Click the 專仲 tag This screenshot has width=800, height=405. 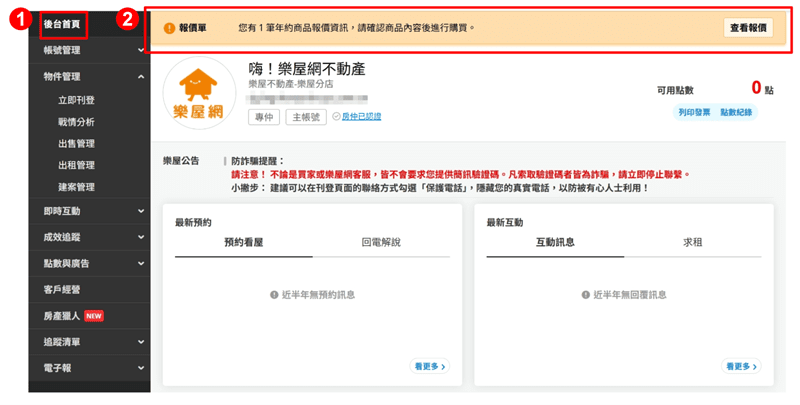pyautogui.click(x=264, y=117)
